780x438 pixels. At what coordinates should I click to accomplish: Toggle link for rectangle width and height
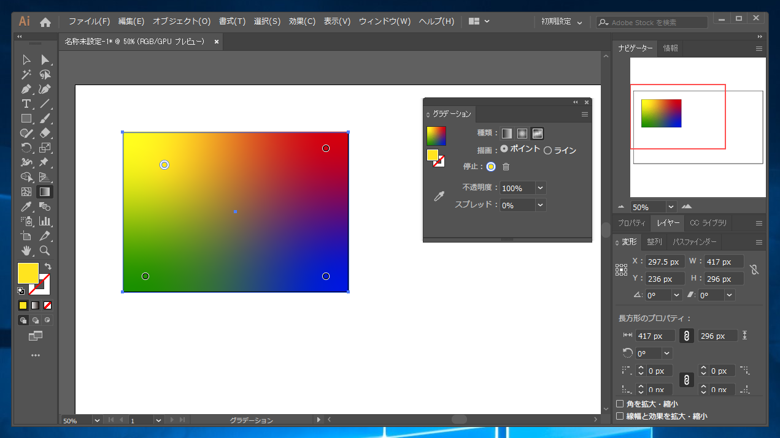[x=686, y=336]
